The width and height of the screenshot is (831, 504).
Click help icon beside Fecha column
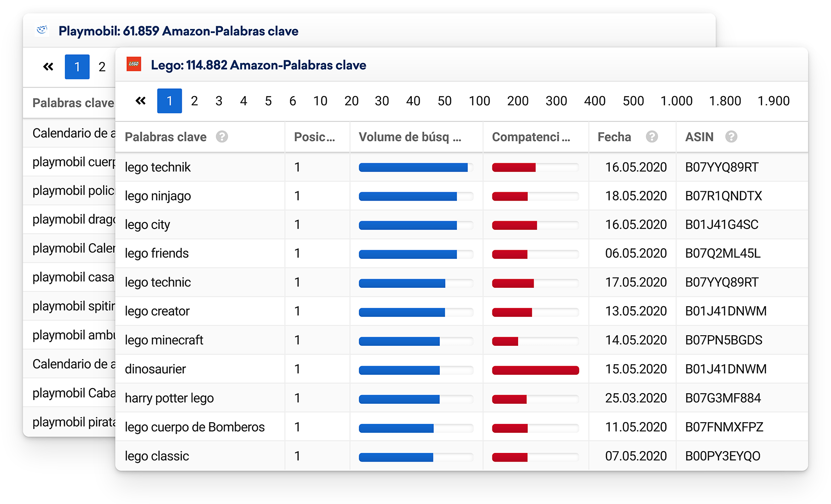click(x=652, y=137)
